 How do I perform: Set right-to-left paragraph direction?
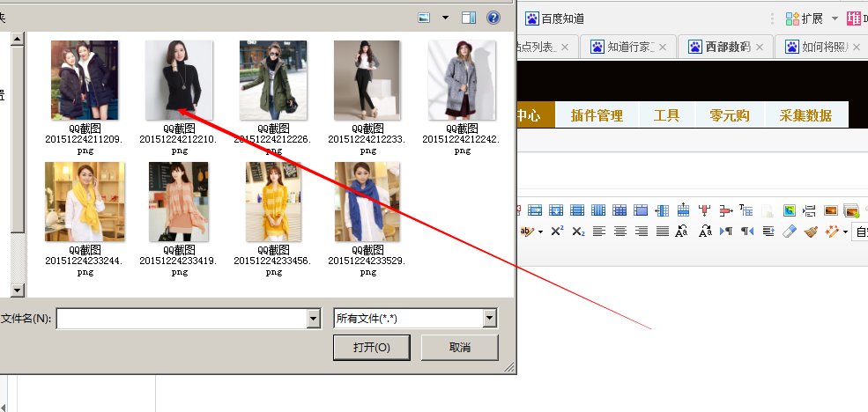coord(746,232)
